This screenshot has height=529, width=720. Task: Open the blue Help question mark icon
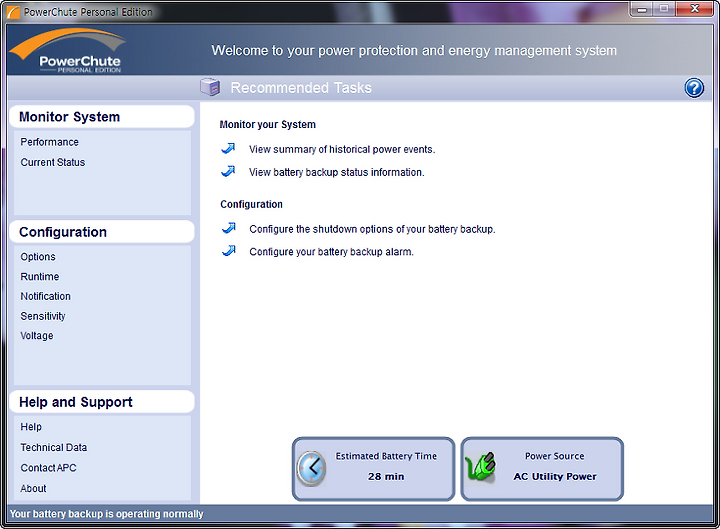coord(694,88)
